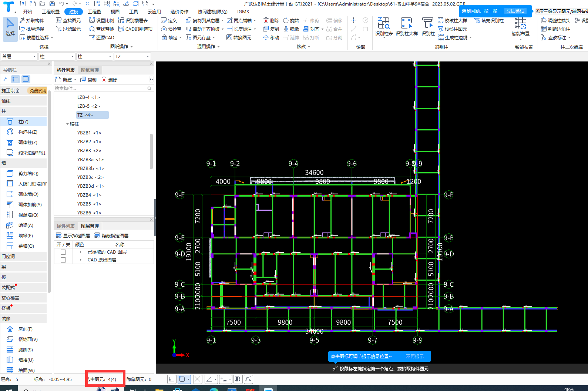Click 批量选择 batch select tool
Image resolution: width=588 pixels, height=391 pixels.
click(x=32, y=29)
